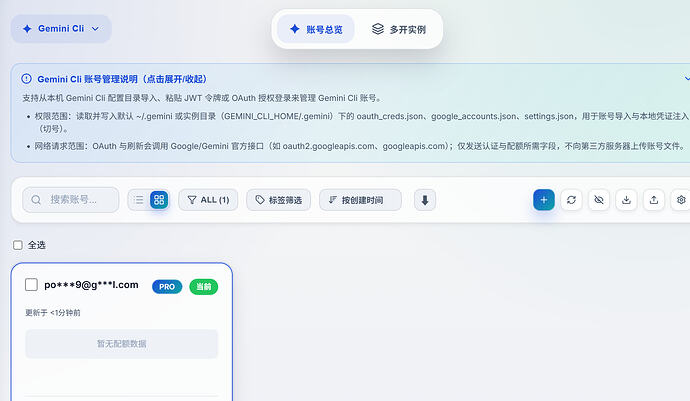The height and width of the screenshot is (401, 690).
Task: Click the sort icon in 按创建时间
Action: point(333,200)
